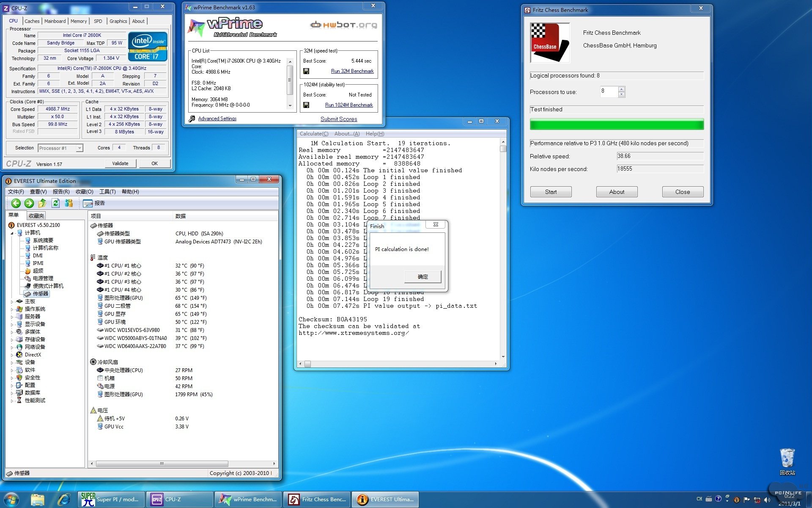Open the 工具(T) menu in EVEREST

pyautogui.click(x=107, y=192)
